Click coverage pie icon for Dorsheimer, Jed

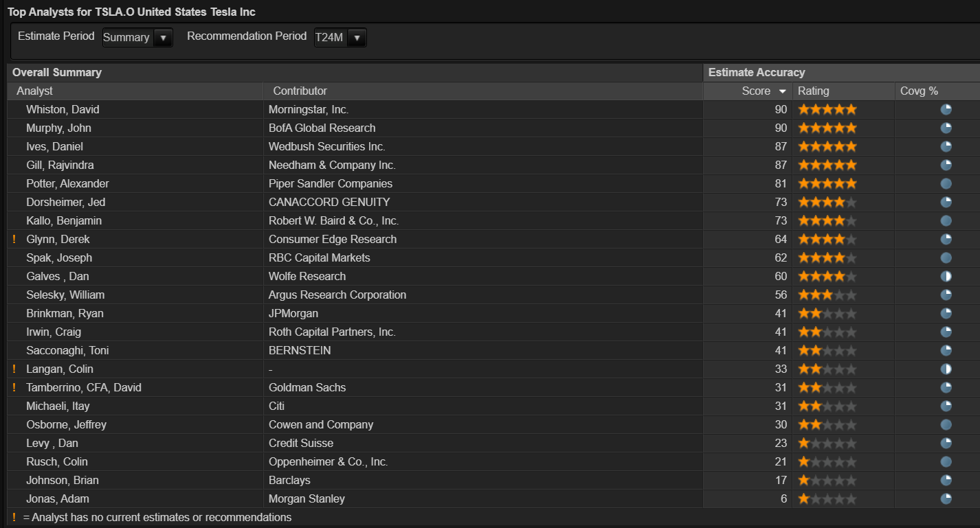946,202
